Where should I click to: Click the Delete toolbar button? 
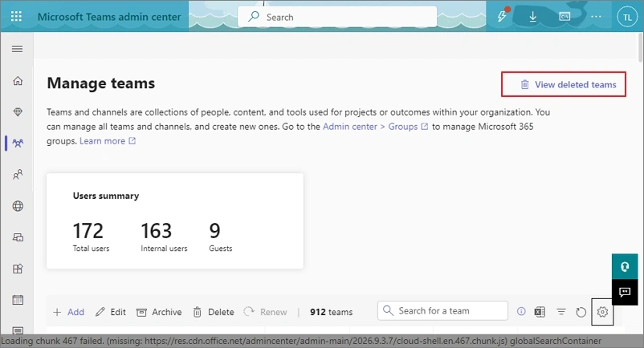click(214, 312)
